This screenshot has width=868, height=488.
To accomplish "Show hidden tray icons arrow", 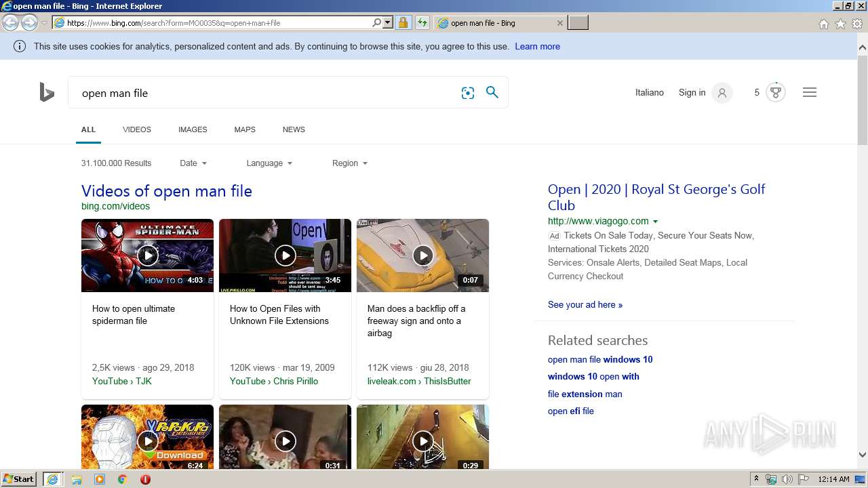I will click(x=757, y=479).
